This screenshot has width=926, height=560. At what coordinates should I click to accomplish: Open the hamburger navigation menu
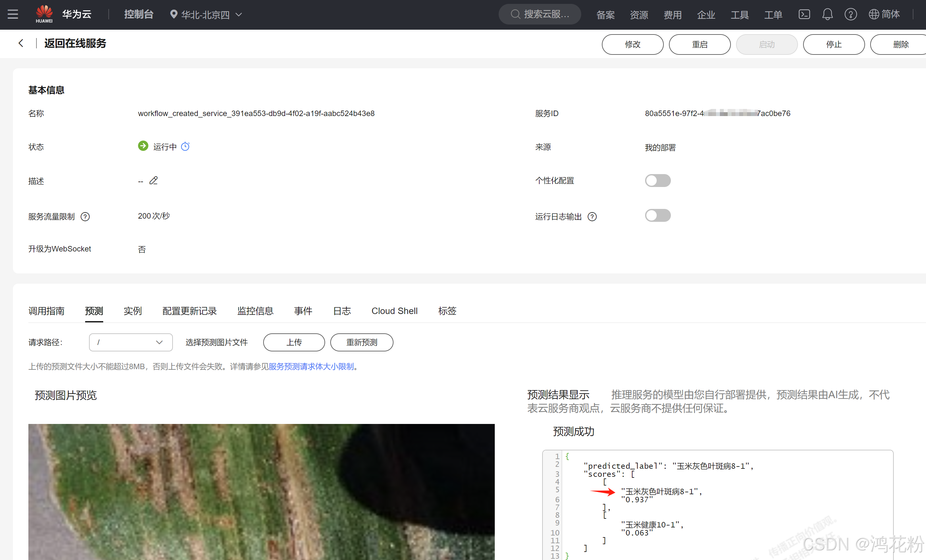click(13, 14)
